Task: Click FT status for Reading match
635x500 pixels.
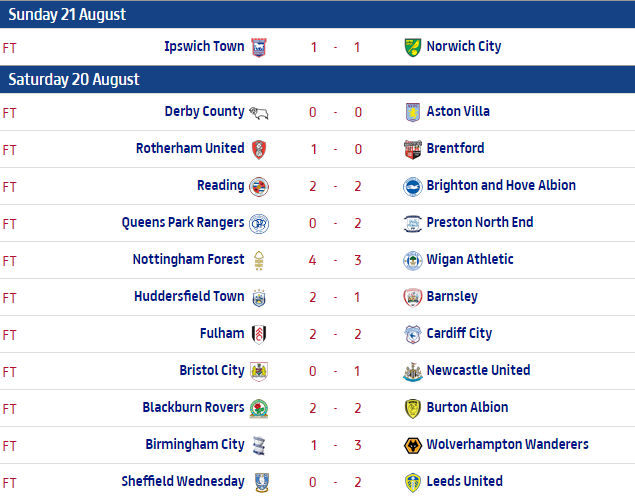Action: 10,186
